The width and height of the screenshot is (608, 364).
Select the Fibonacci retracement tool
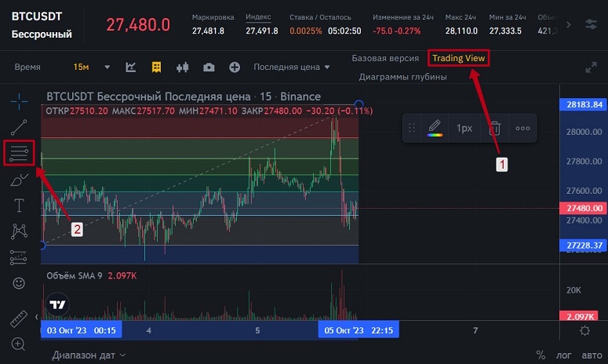[x=19, y=153]
